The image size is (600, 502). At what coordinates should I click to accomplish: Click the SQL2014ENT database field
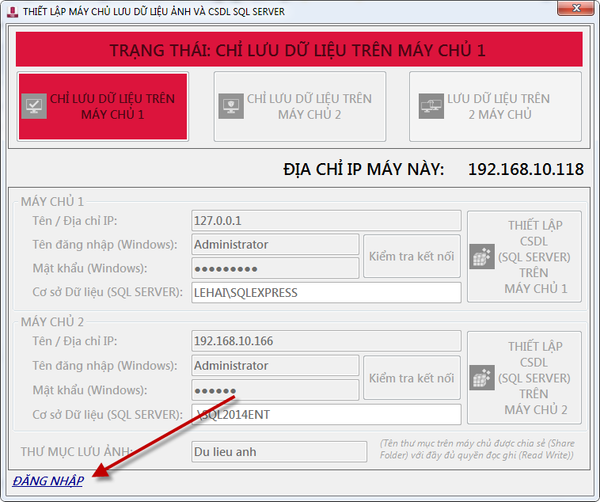point(326,414)
